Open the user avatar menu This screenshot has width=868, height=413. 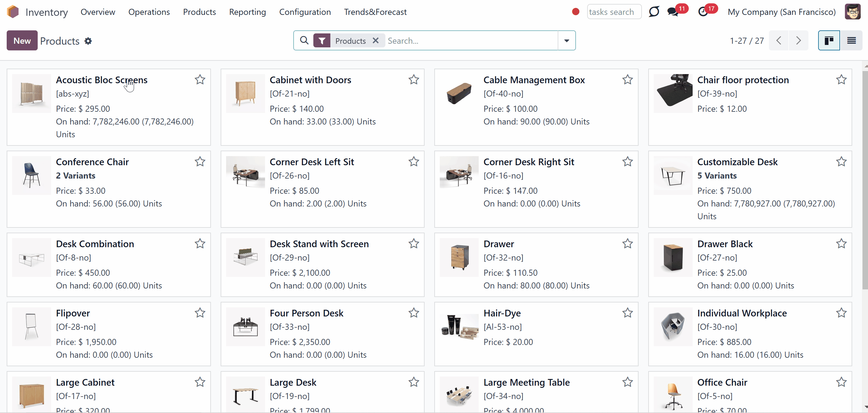point(852,12)
